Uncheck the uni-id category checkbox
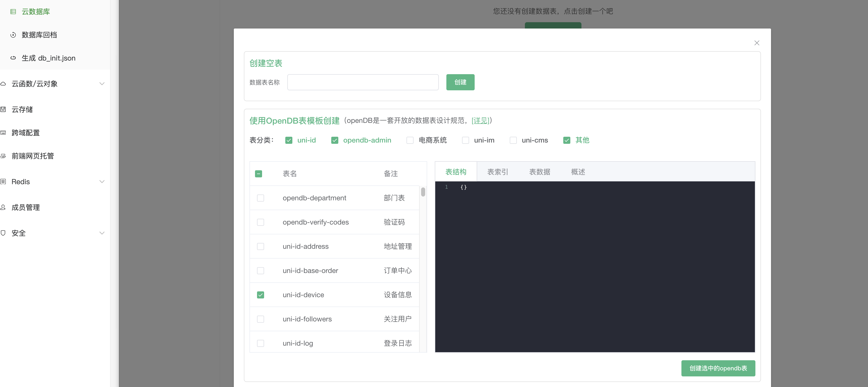This screenshot has width=868, height=387. coord(289,141)
